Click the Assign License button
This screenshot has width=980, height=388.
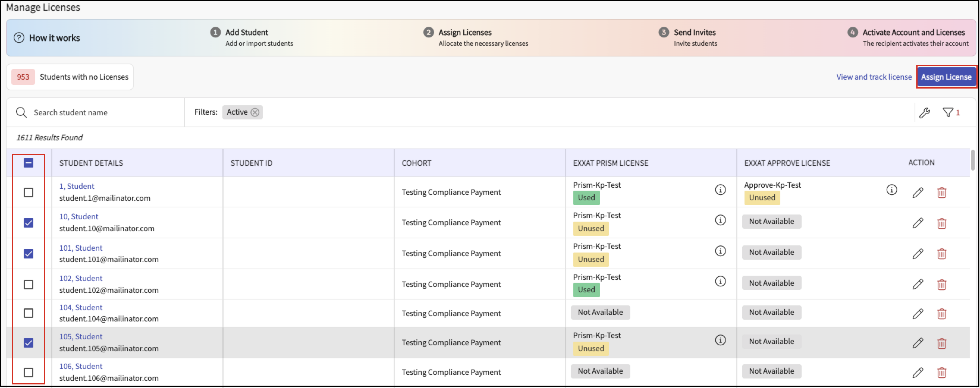click(x=946, y=77)
